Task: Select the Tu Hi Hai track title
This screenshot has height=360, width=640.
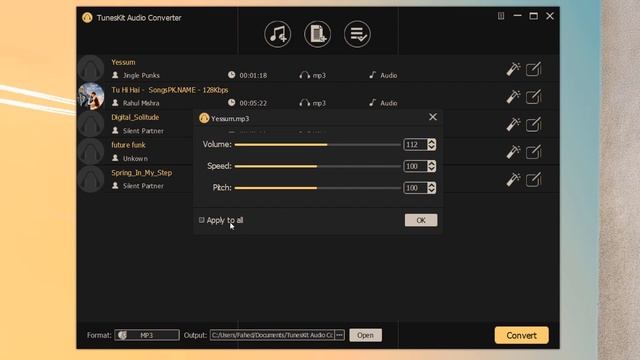Action: click(x=170, y=90)
